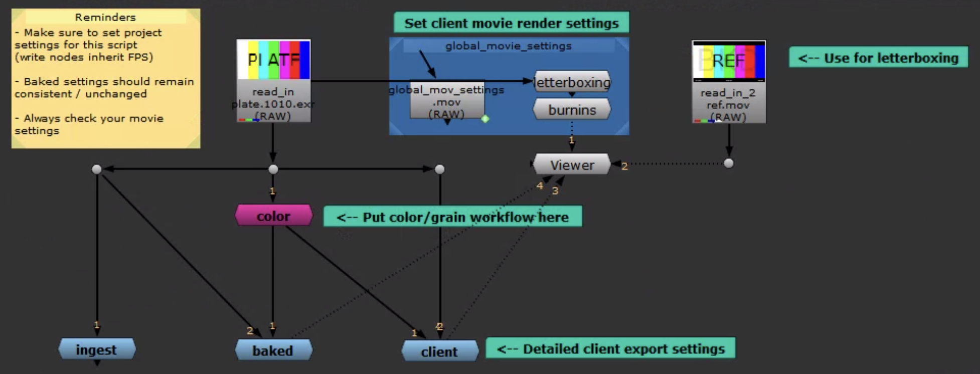This screenshot has width=980, height=374.
Task: Select the burnins node
Action: [572, 110]
